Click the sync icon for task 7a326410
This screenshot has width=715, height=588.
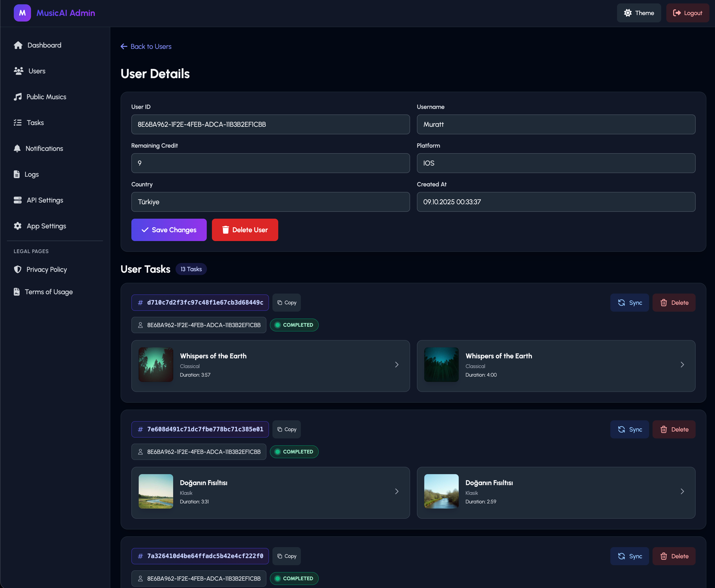[622, 556]
